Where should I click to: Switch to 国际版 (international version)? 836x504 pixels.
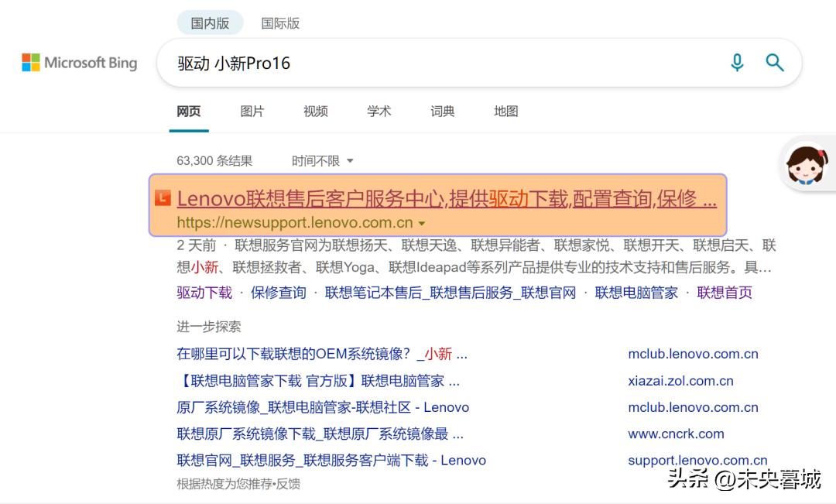click(280, 22)
